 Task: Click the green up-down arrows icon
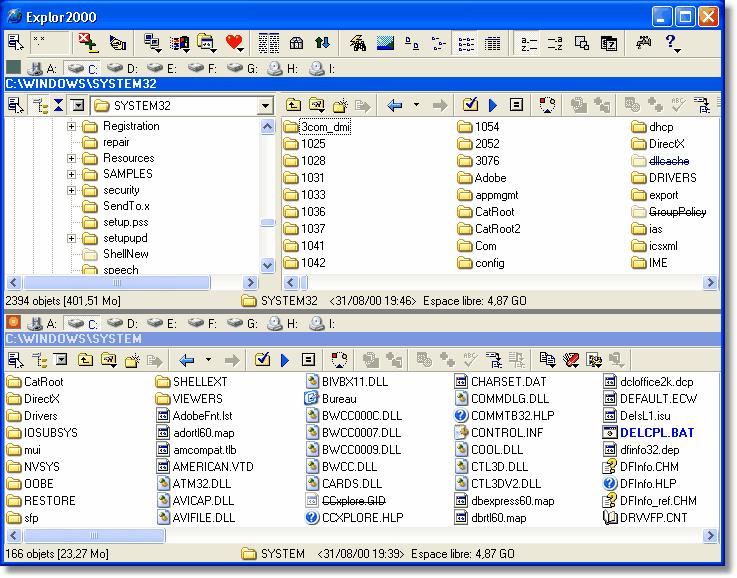322,43
